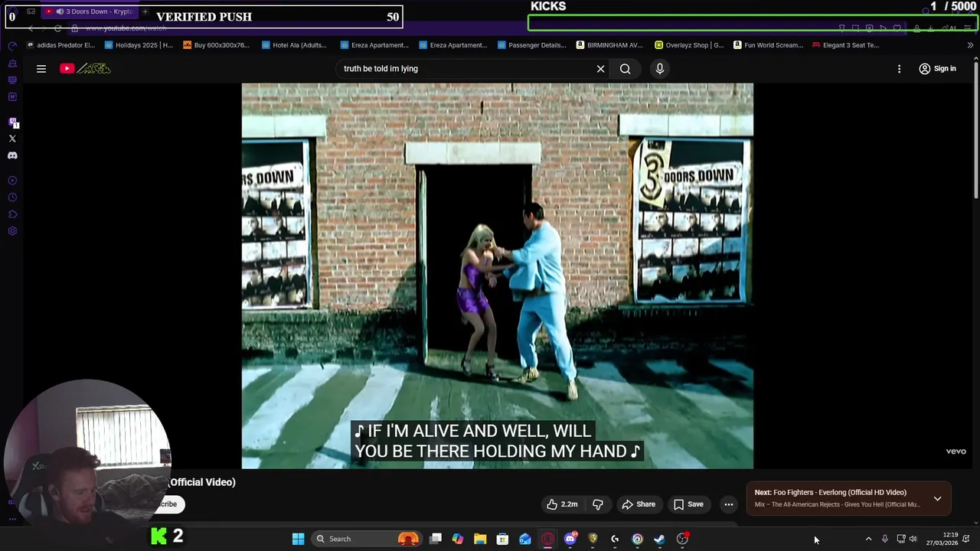Reload the page
Image resolution: width=980 pixels, height=551 pixels.
[57, 28]
